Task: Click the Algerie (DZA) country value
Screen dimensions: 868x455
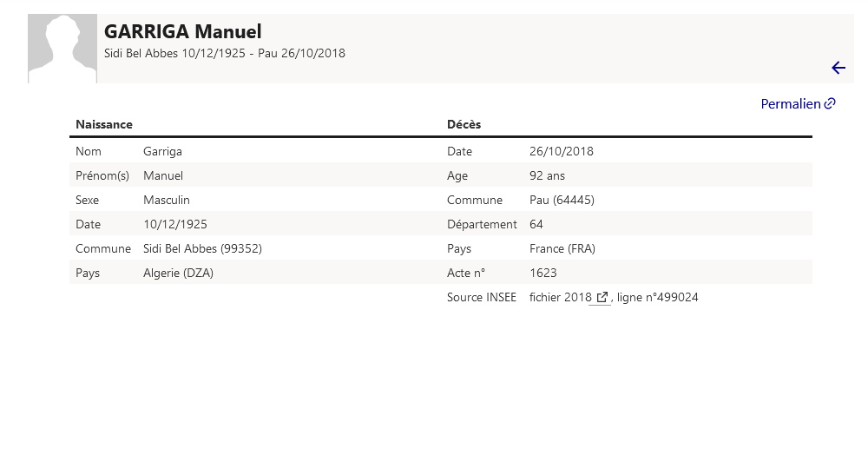Action: pos(178,273)
